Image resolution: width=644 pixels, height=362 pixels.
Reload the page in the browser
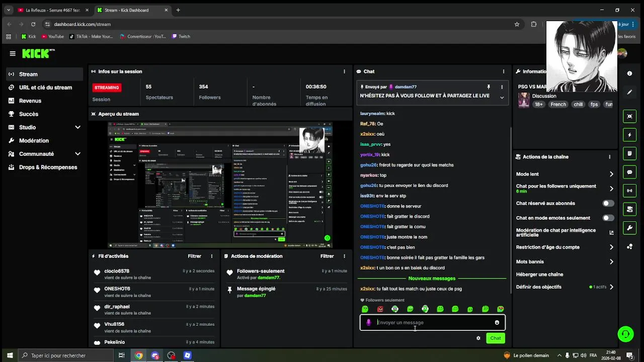33,24
